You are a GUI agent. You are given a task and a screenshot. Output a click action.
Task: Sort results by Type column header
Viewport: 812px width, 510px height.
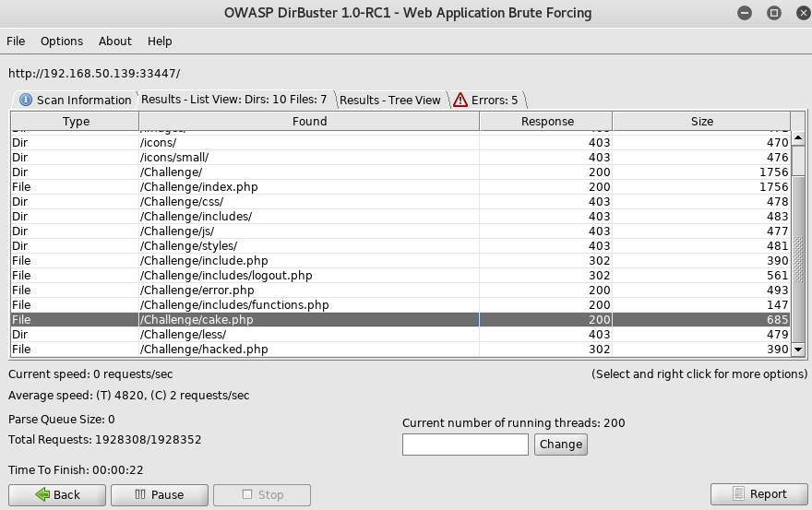pyautogui.click(x=76, y=121)
